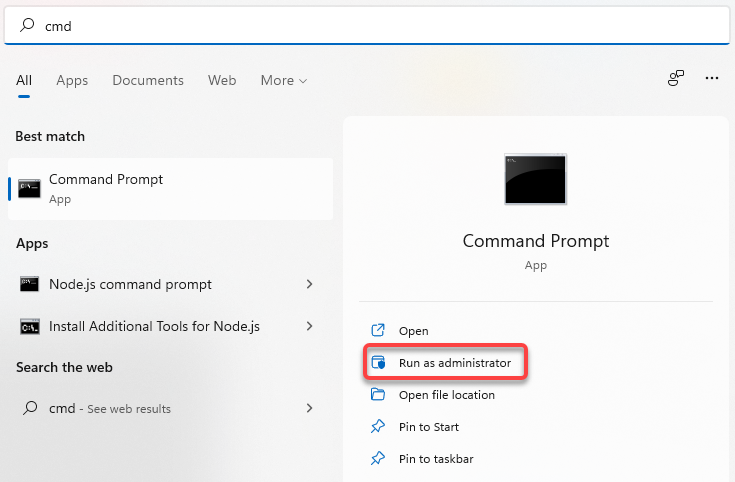Select Command Prompt best match result
This screenshot has width=735, height=482.
tap(170, 188)
